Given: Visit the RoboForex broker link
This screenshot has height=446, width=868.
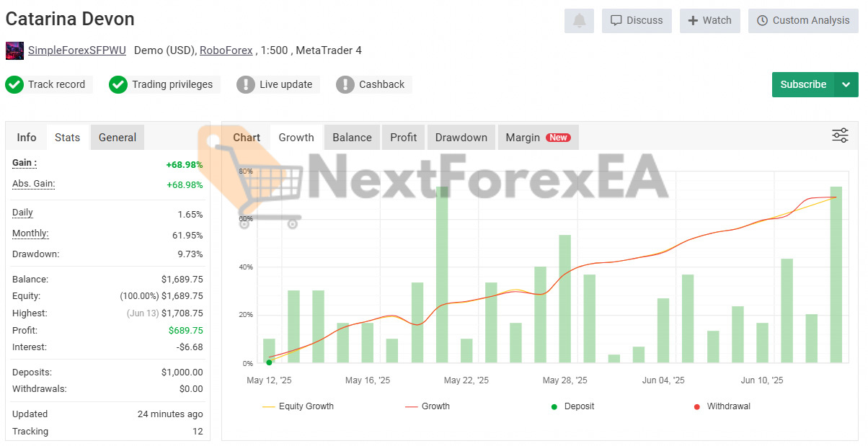Looking at the screenshot, I should coord(226,50).
